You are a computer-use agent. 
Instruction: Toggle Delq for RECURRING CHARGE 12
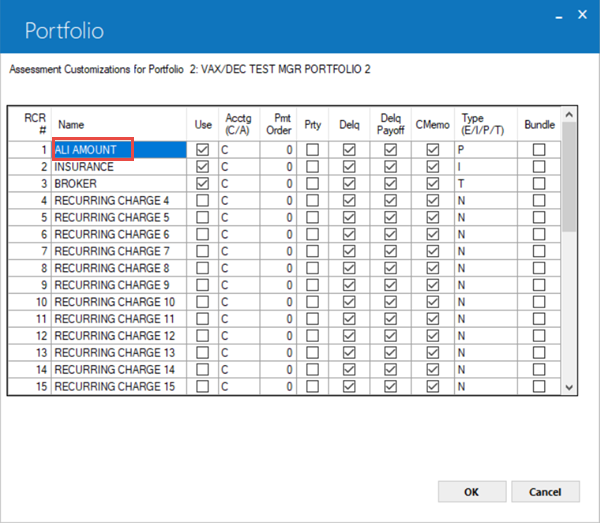[x=349, y=336]
